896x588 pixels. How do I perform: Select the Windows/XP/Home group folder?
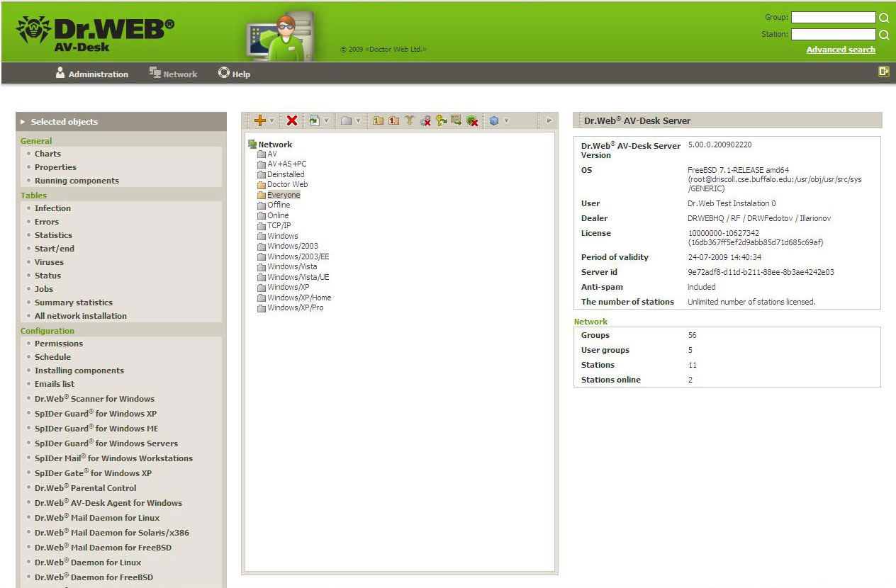point(294,298)
